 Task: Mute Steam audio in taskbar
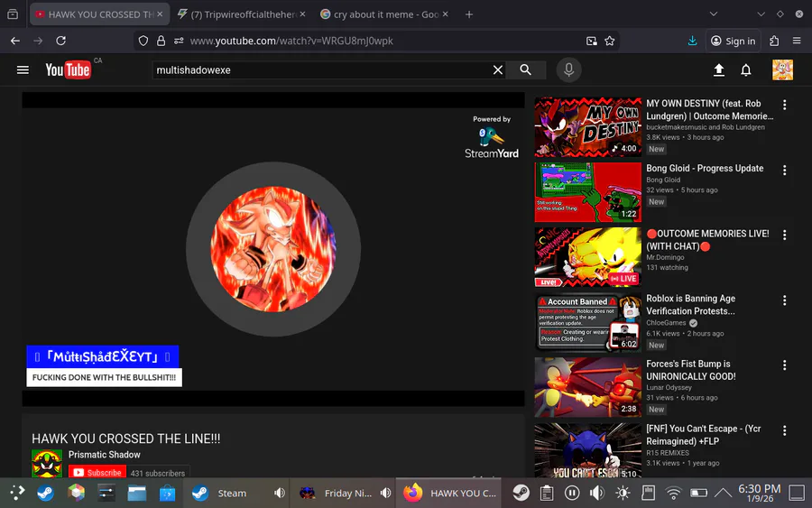tap(280, 493)
